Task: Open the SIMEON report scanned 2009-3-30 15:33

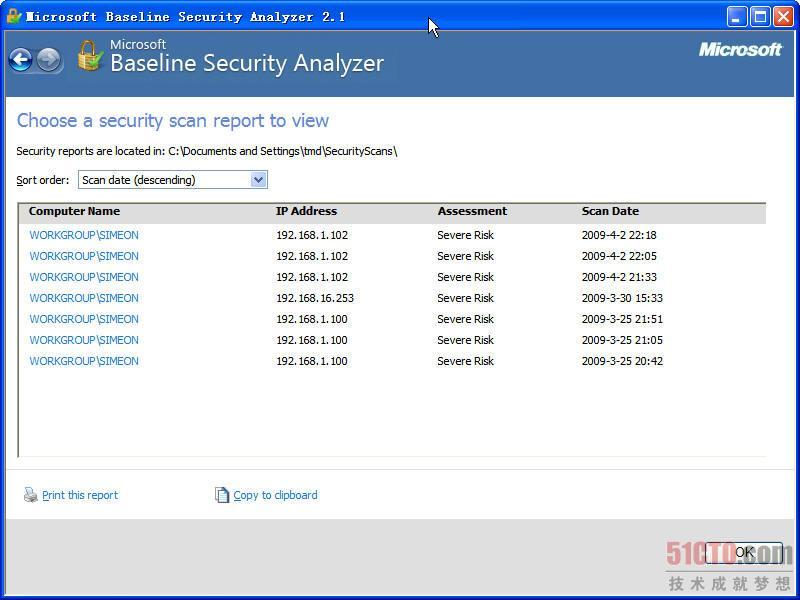Action: pyautogui.click(x=84, y=298)
